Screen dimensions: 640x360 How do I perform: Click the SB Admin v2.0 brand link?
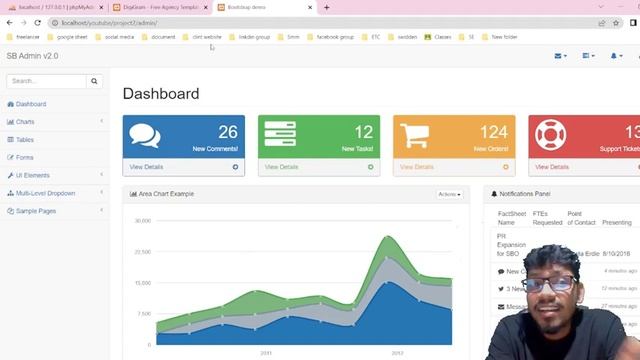(x=32, y=56)
